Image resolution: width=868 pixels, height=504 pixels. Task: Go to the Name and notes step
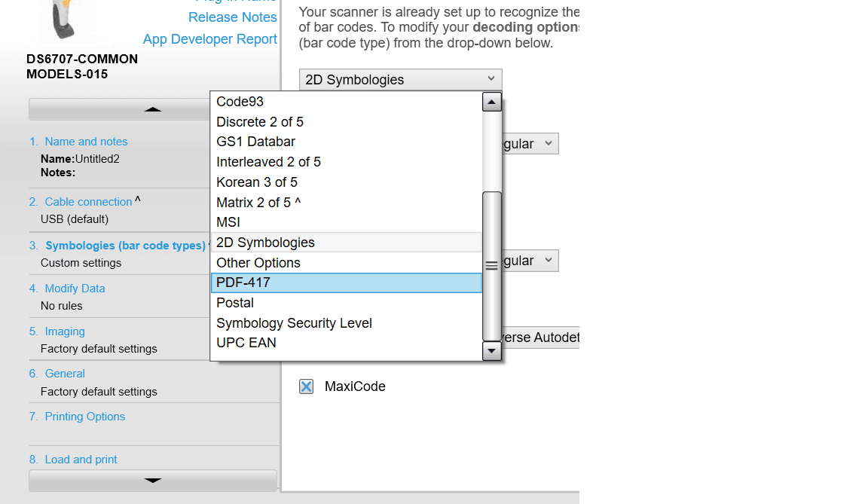(x=86, y=142)
